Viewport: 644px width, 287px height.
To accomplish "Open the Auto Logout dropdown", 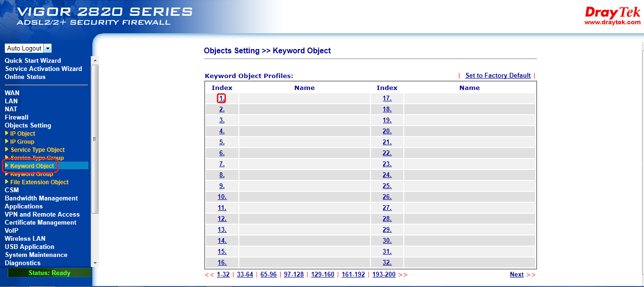I will [x=47, y=49].
